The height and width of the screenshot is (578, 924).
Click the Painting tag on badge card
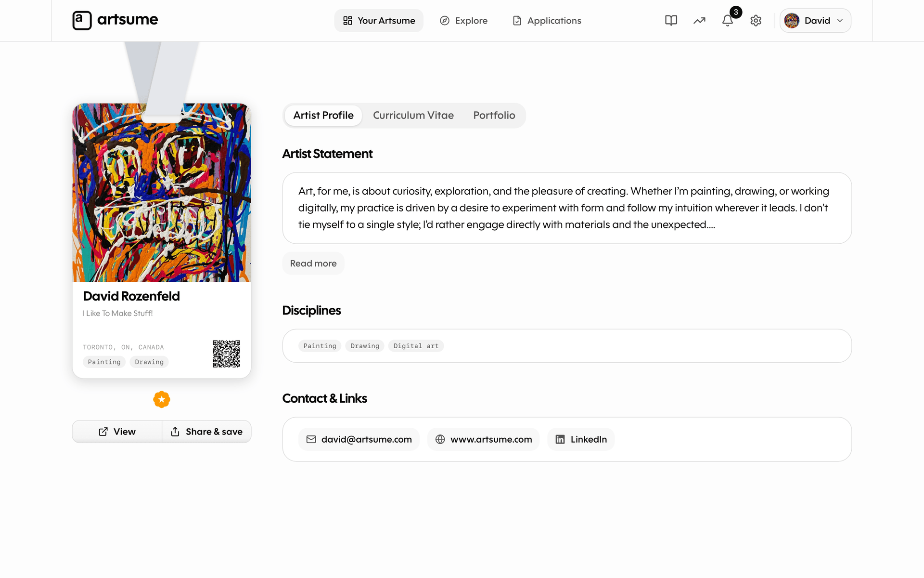[x=104, y=362]
